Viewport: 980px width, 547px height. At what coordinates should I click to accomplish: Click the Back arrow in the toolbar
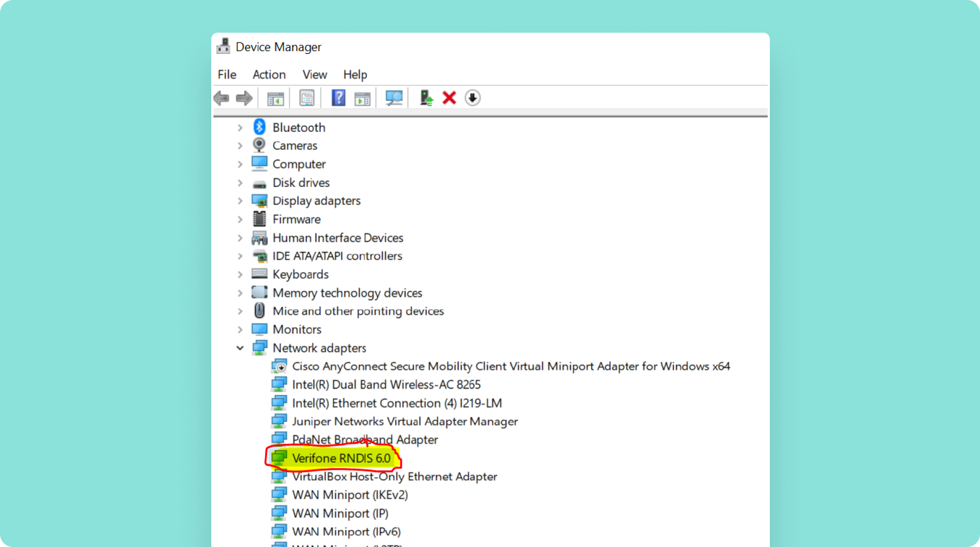click(222, 98)
